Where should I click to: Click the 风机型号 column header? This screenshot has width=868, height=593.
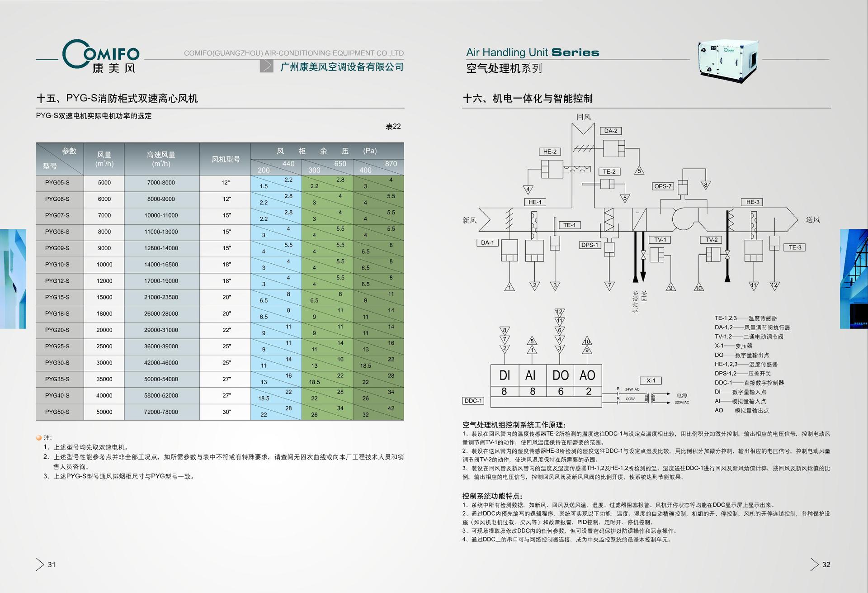pyautogui.click(x=226, y=159)
